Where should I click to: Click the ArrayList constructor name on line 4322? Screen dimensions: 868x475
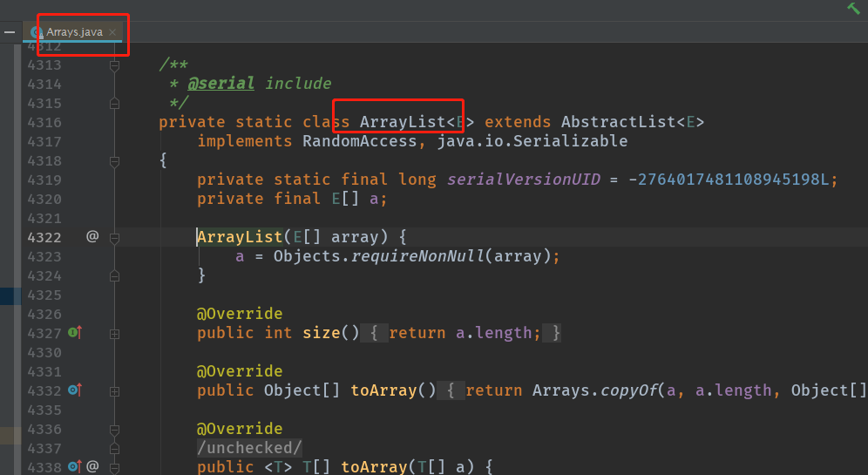(241, 237)
